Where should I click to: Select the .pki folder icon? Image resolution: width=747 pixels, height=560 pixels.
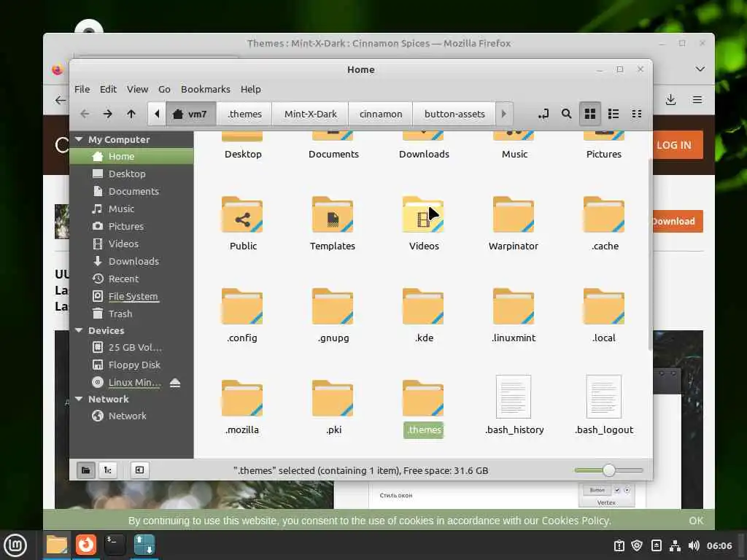(x=333, y=399)
